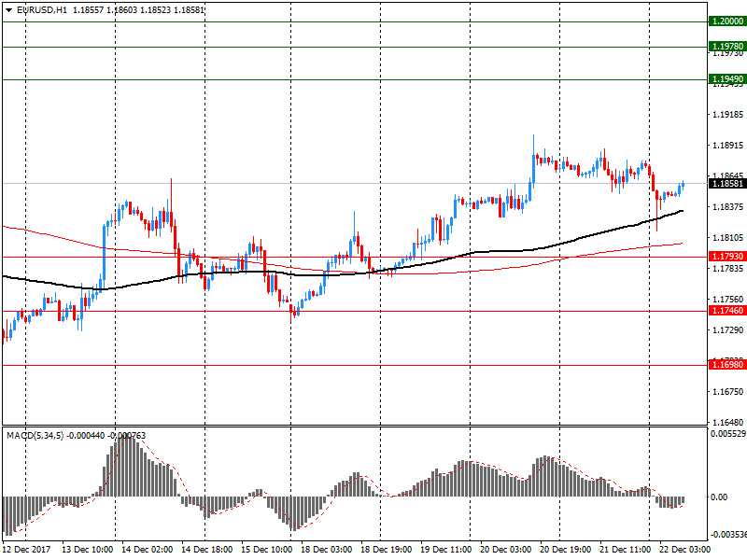Click the 1.20000 green level label

pos(727,21)
